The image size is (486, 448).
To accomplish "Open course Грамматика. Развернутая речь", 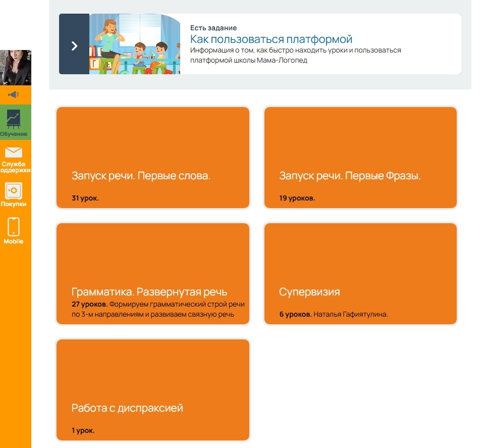I will [153, 274].
